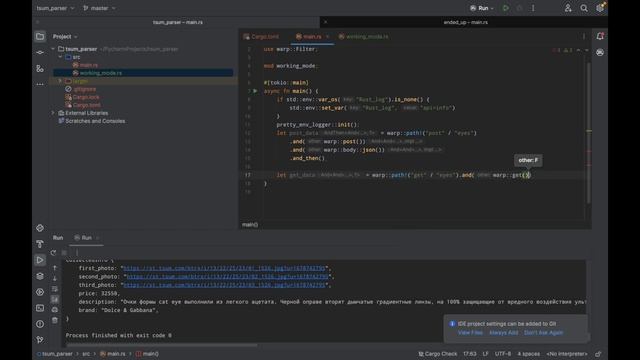Click Always Add in Git notification
Viewport: 640px width, 360px height.
click(x=503, y=333)
